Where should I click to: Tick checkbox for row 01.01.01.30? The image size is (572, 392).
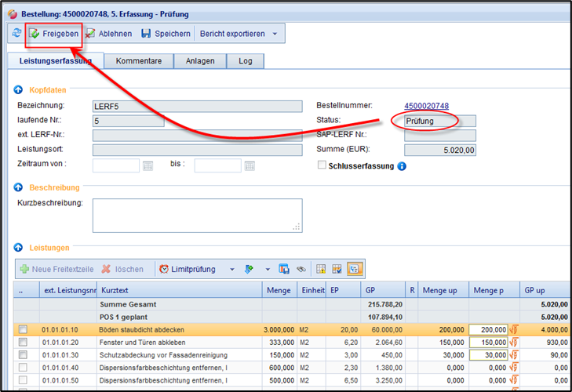coord(23,355)
